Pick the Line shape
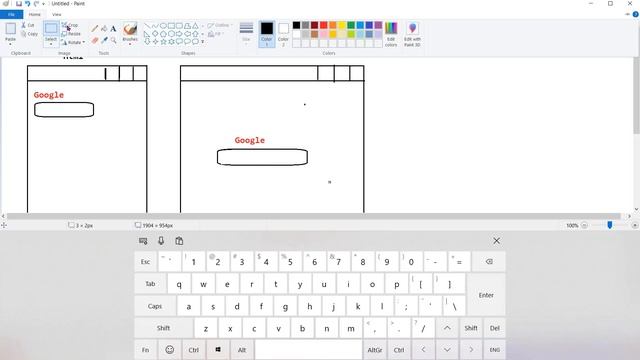 [x=147, y=26]
